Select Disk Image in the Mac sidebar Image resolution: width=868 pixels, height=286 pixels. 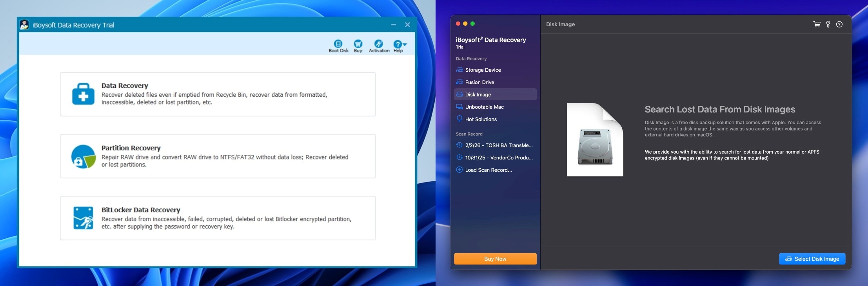coord(495,94)
